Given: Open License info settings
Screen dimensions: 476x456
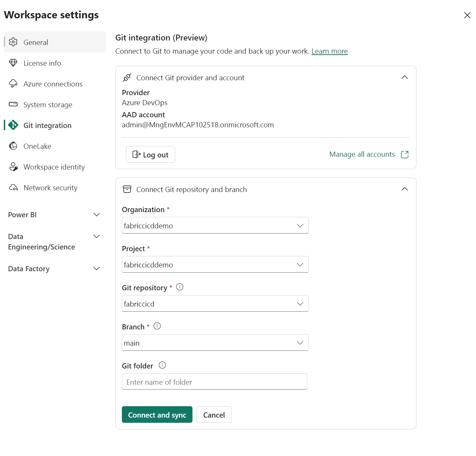Looking at the screenshot, I should pos(55,63).
